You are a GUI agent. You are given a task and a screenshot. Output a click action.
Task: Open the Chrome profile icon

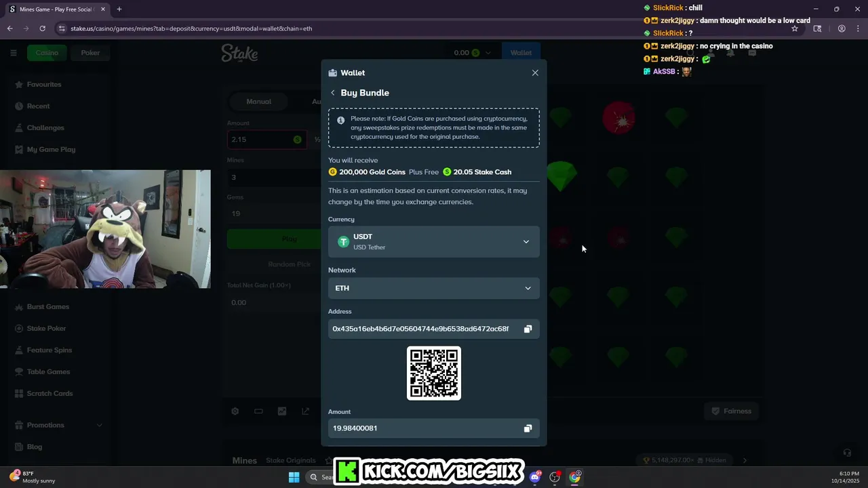[x=842, y=28]
